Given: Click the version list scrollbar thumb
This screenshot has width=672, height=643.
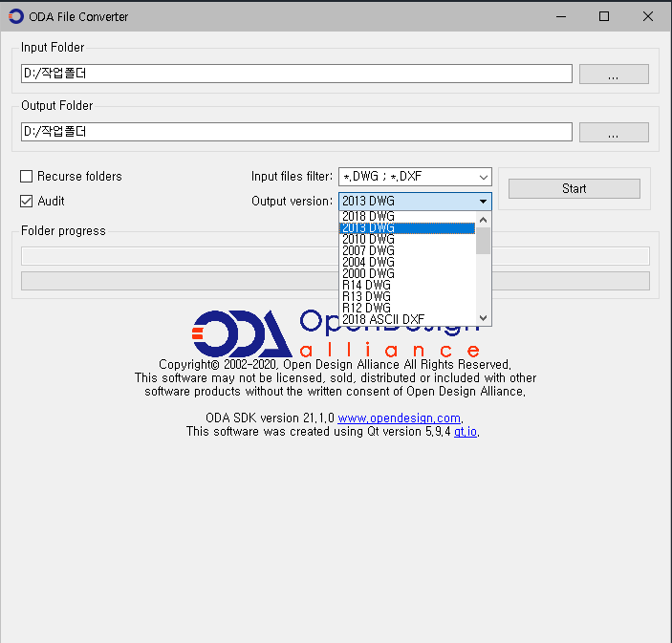Looking at the screenshot, I should click(483, 241).
